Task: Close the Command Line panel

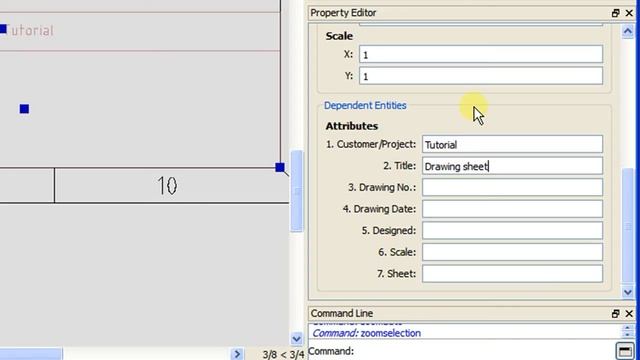Action: [x=629, y=313]
